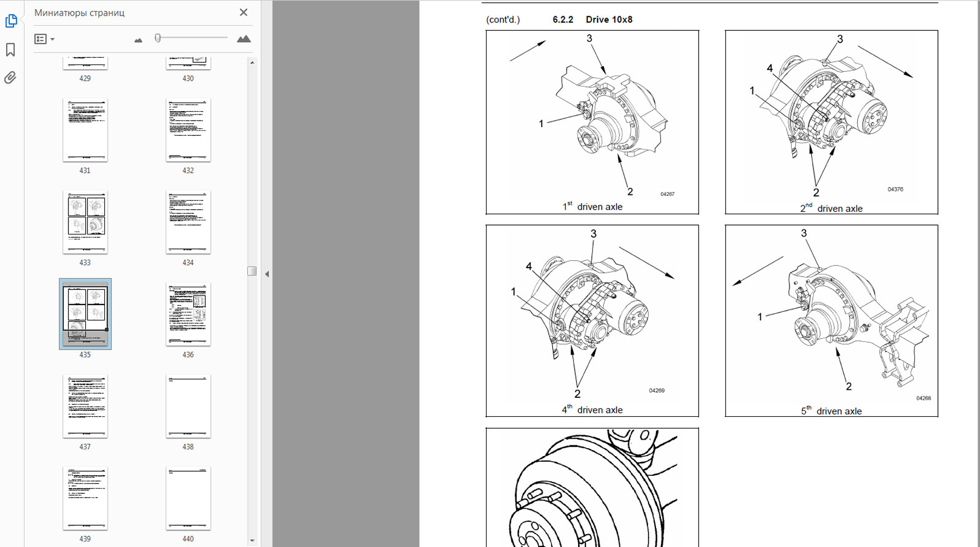Select page 433 thumbnail

(x=85, y=222)
